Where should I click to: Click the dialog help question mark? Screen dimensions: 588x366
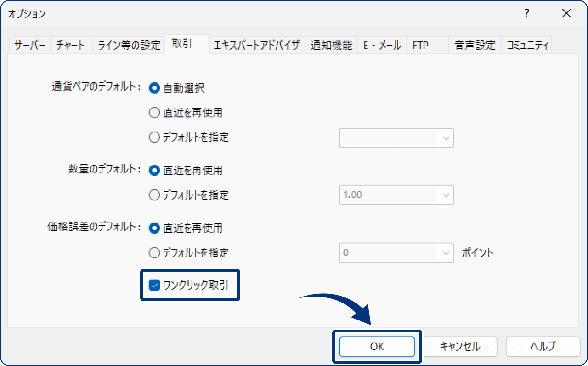coord(526,14)
